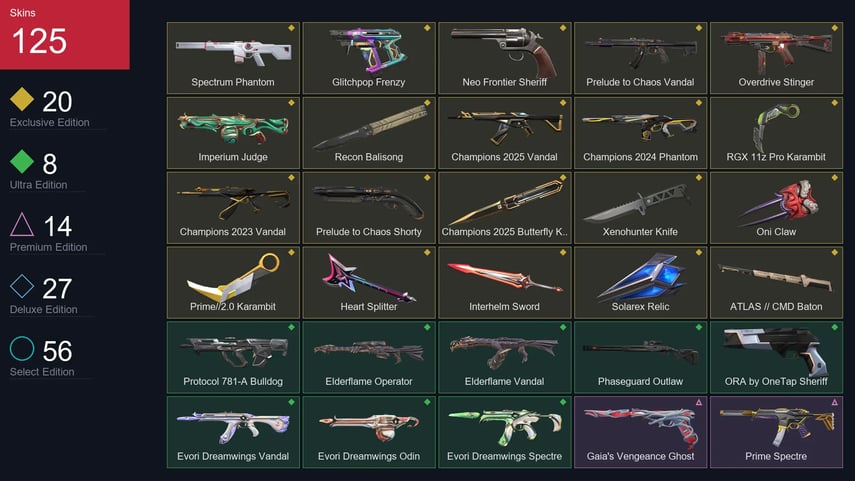
Task: Select the Neo Frontier Sheriff card
Action: coord(504,58)
